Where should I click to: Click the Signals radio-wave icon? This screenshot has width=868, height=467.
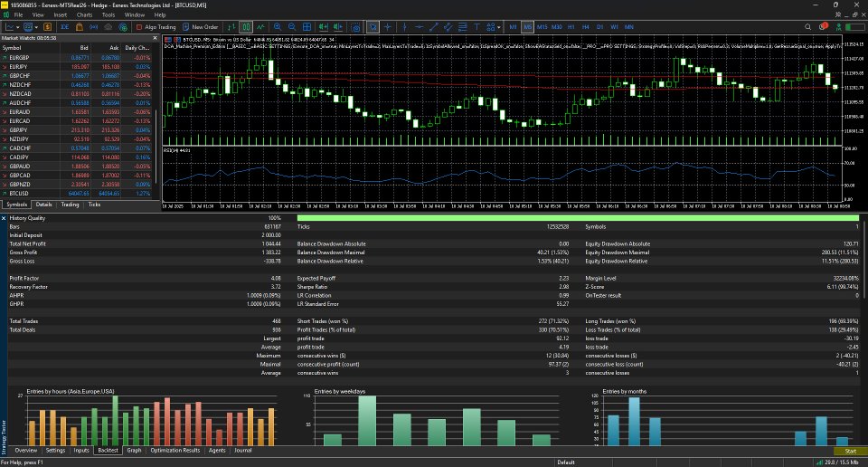[x=93, y=26]
